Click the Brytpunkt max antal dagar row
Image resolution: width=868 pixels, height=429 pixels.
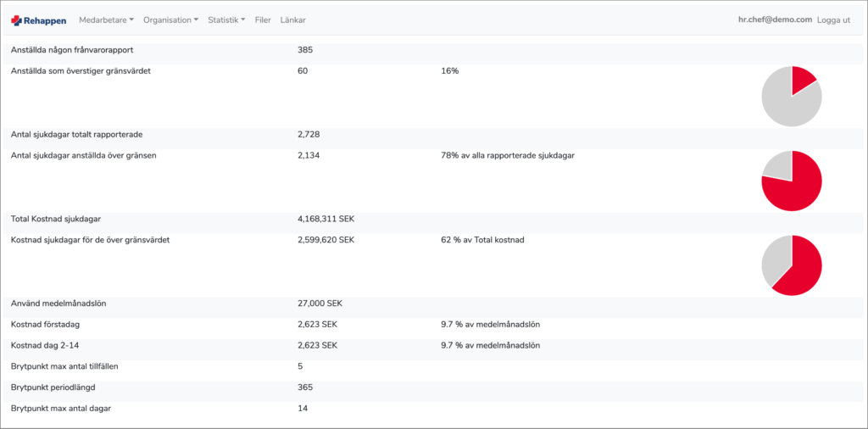(433, 409)
